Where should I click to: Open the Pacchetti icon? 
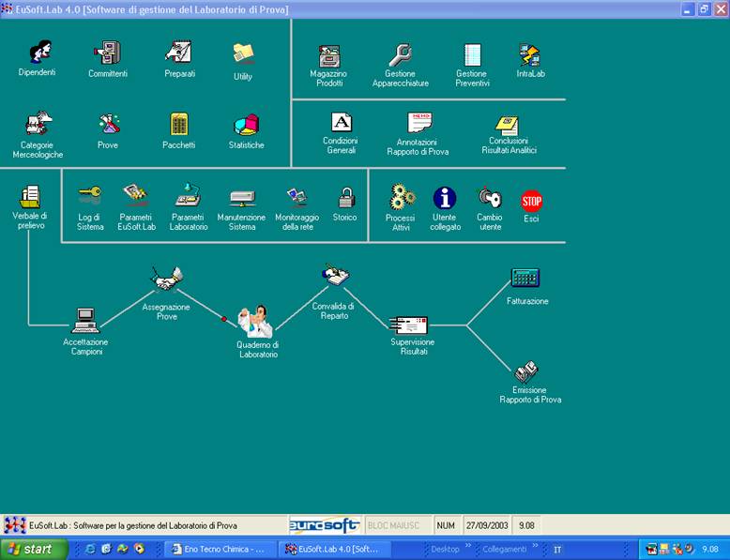tap(179, 125)
